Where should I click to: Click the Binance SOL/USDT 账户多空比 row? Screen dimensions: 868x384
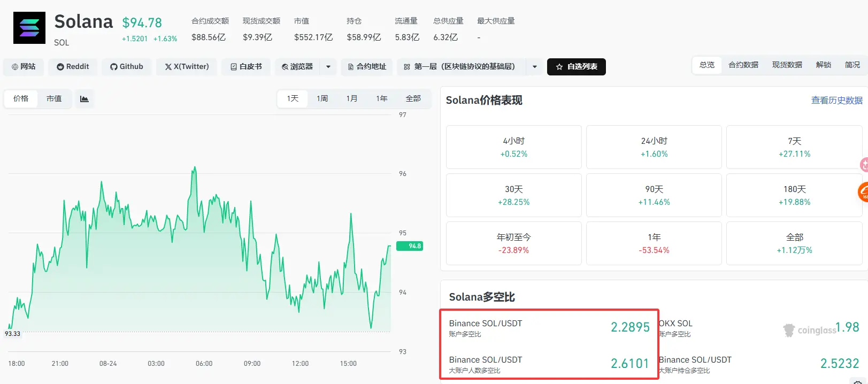pyautogui.click(x=549, y=327)
